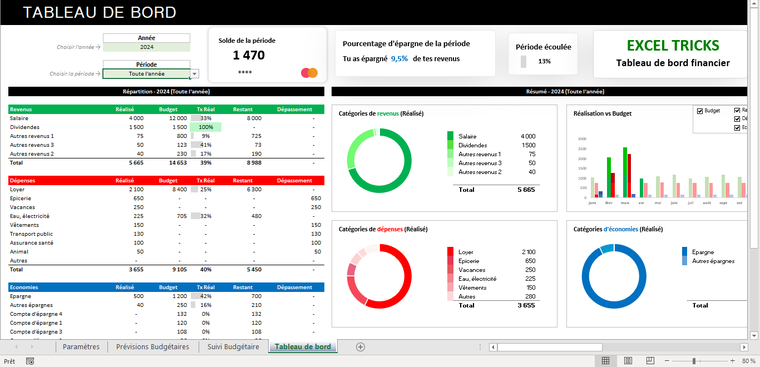Click right arrow of horizontal scrollbar
The height and width of the screenshot is (367, 760).
click(x=744, y=347)
